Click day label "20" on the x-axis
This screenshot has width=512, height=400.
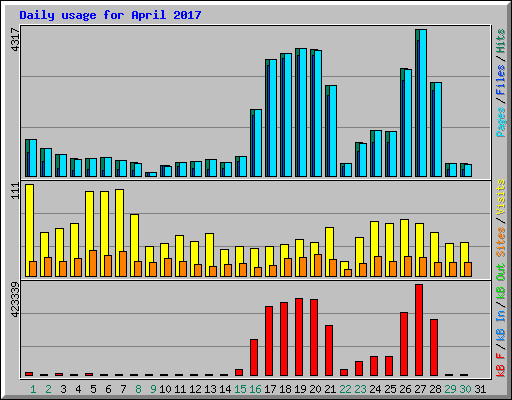coord(315,389)
